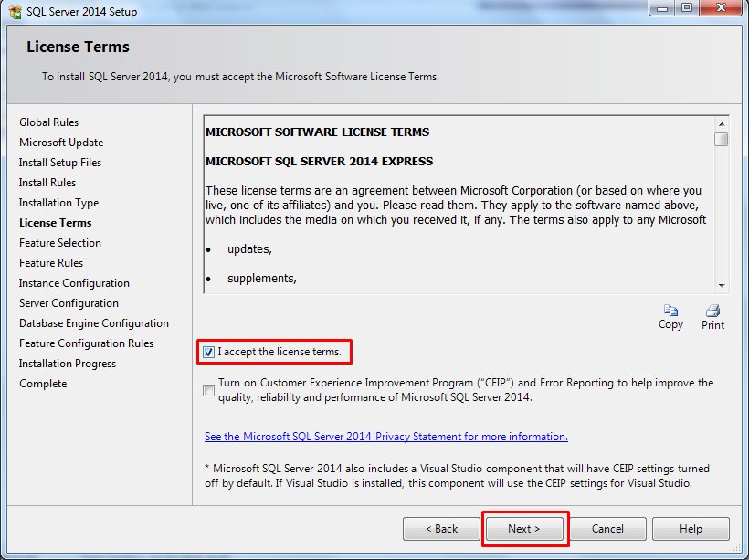Select Install Setup Files step
Image resolution: width=749 pixels, height=560 pixels.
pyautogui.click(x=60, y=163)
